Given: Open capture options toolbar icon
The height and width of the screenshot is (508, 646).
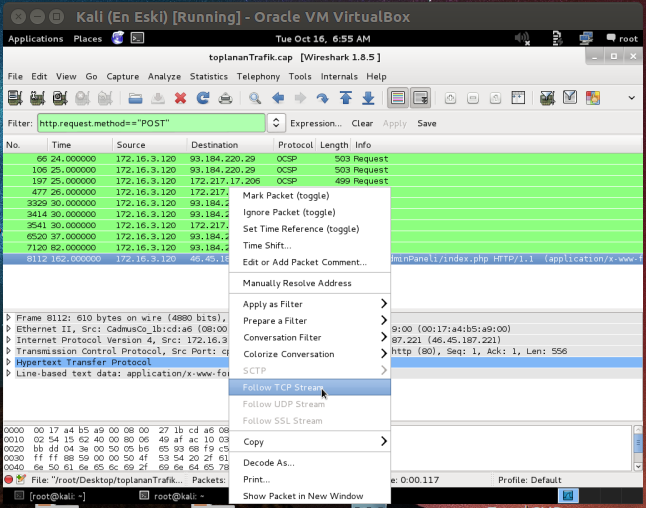Looking at the screenshot, I should [37, 98].
